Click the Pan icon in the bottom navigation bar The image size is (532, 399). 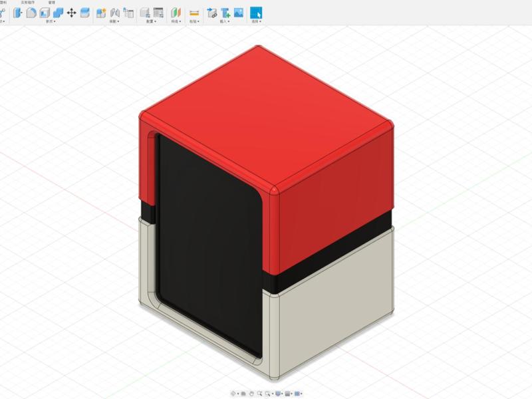243,393
